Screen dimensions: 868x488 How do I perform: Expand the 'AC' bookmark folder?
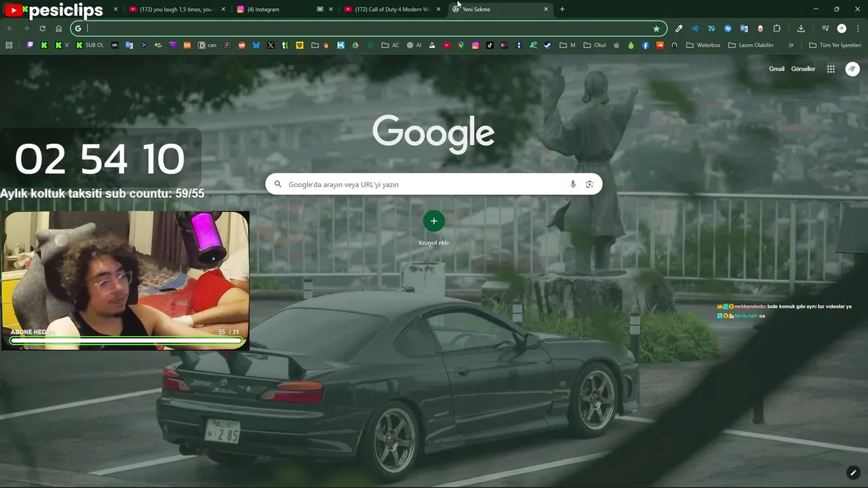391,45
